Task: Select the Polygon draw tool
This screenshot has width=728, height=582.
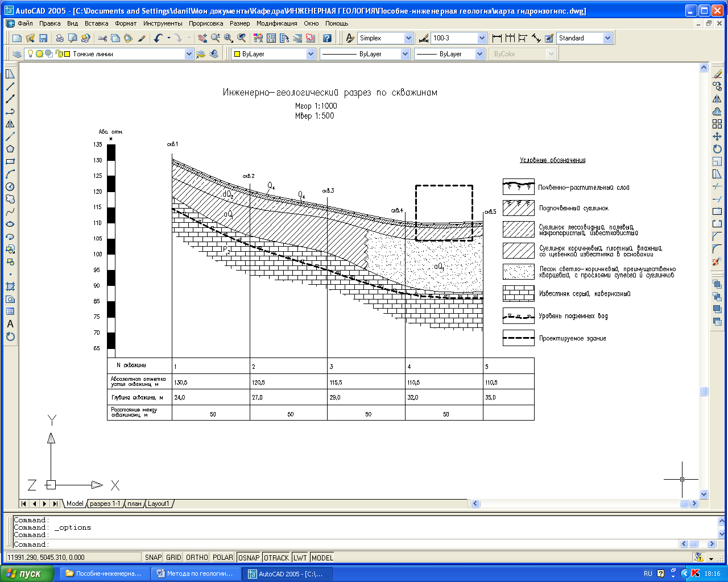Action: [10, 149]
